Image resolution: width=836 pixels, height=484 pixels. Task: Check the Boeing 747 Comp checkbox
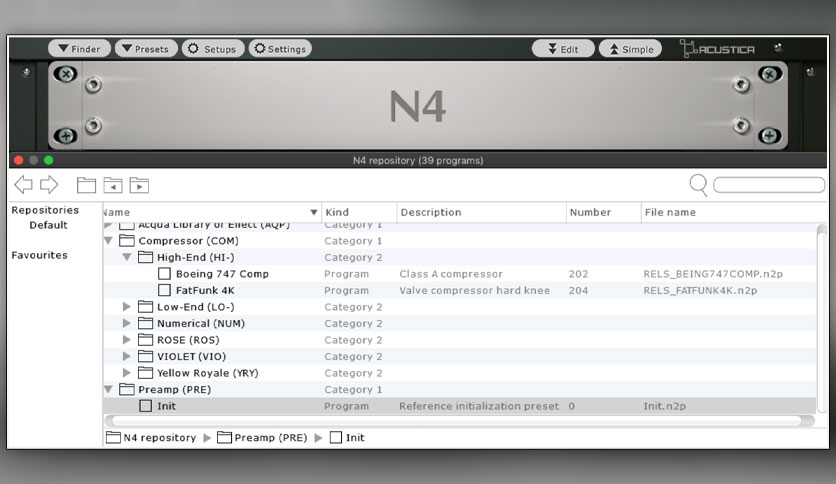164,273
